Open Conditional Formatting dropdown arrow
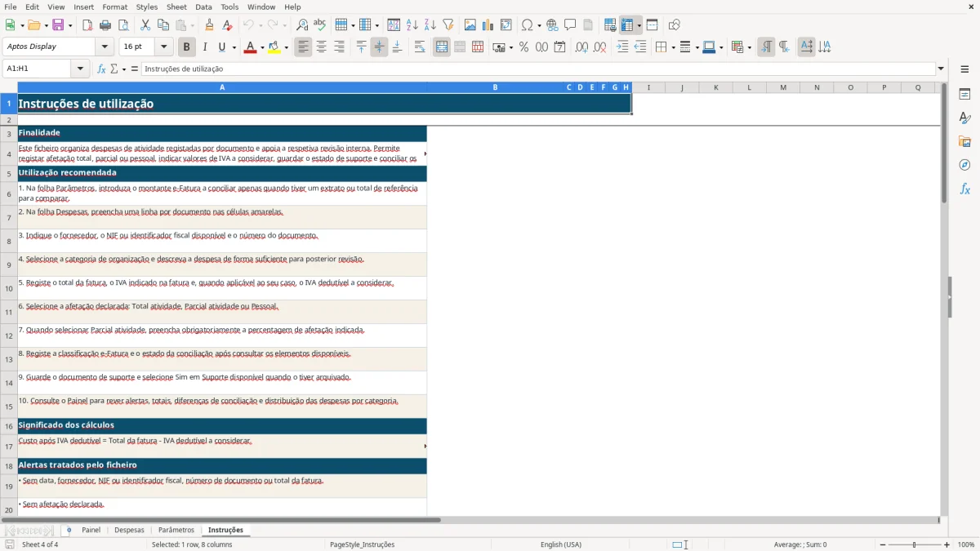 point(749,47)
